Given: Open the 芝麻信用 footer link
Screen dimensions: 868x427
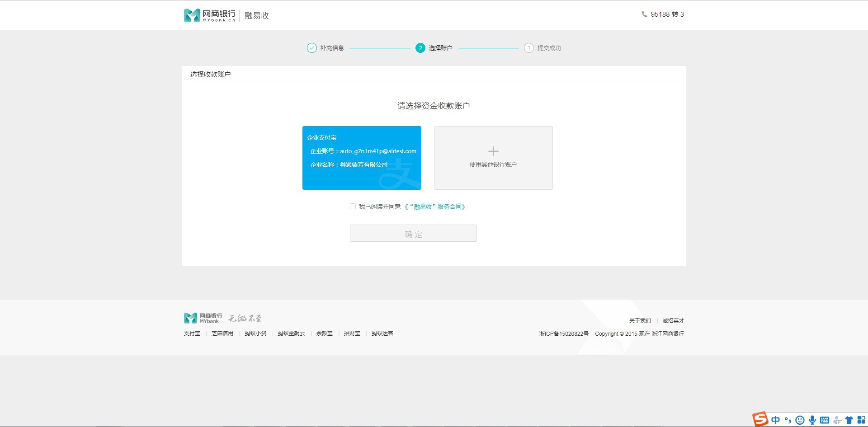Looking at the screenshot, I should click(x=222, y=333).
